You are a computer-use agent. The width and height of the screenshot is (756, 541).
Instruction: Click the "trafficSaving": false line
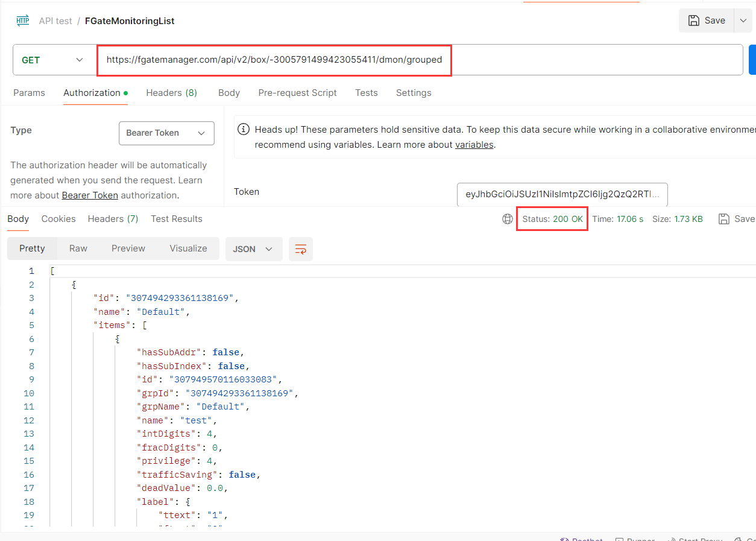point(199,475)
